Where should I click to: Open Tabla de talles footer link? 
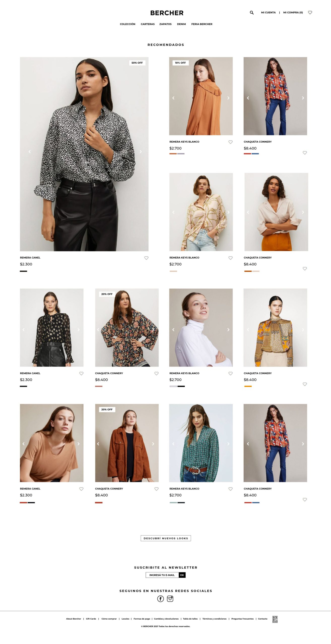coord(190,619)
